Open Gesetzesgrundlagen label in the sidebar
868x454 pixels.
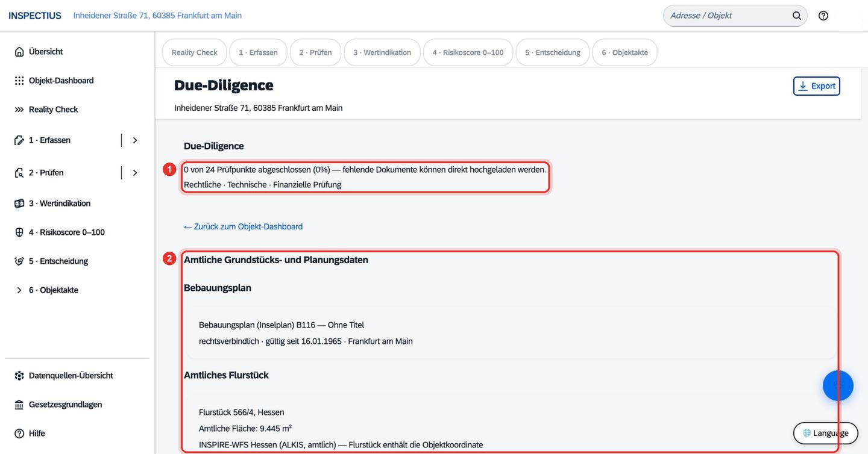coord(66,405)
